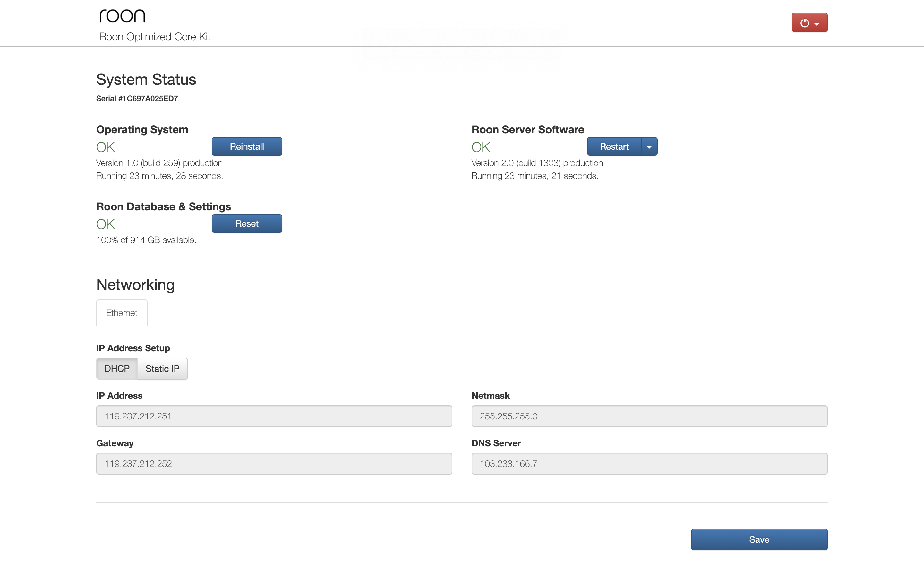Choose DHCP for IP address setup
This screenshot has width=924, height=578.
117,369
